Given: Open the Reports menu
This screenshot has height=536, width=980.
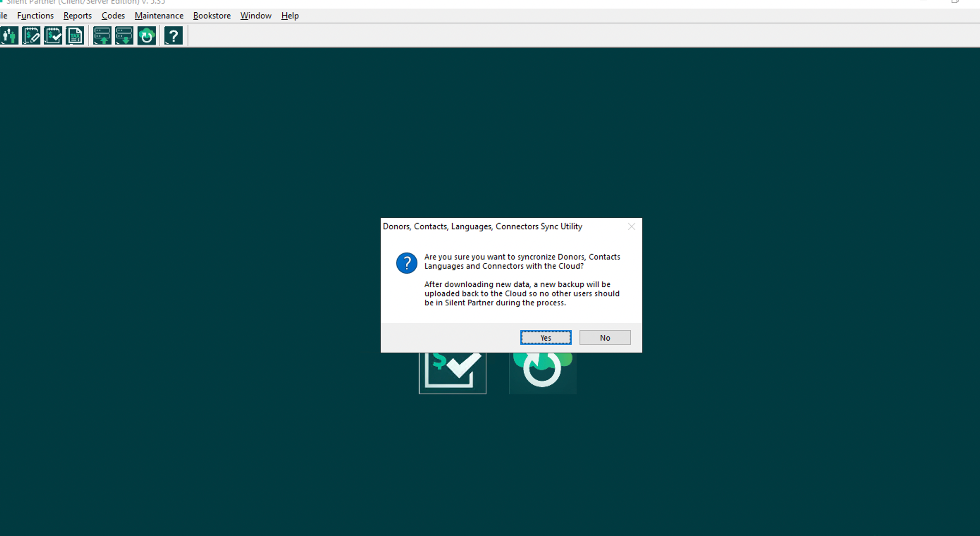Looking at the screenshot, I should pos(78,16).
